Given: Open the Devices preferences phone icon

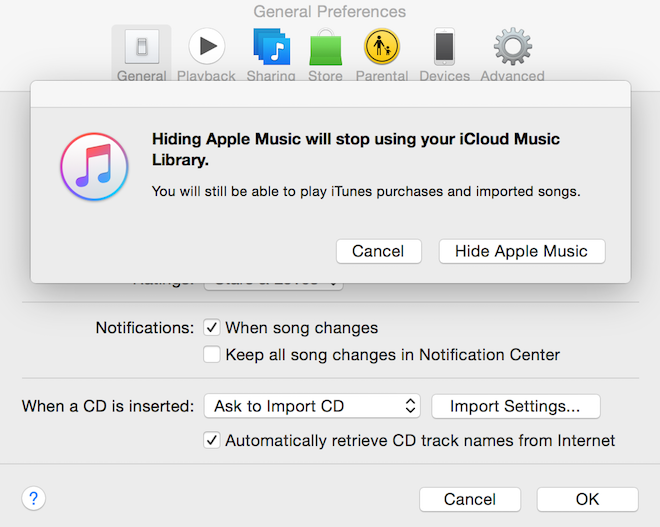Looking at the screenshot, I should pos(445,48).
